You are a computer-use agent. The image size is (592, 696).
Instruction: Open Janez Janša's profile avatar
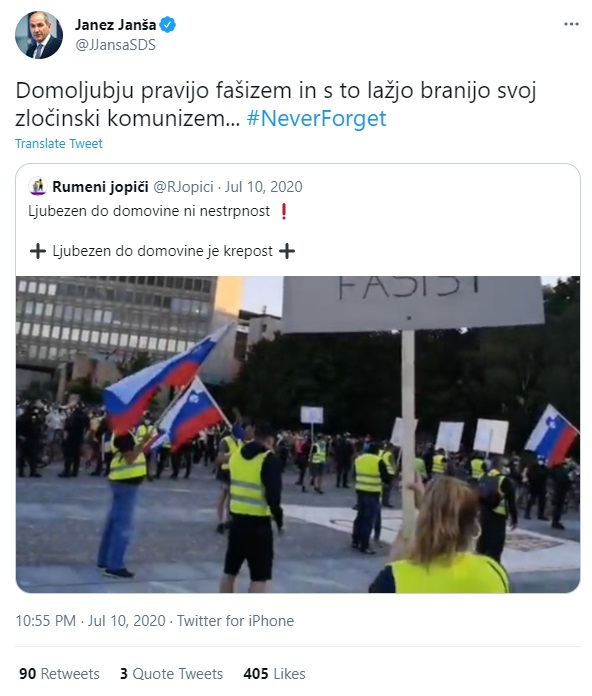click(x=39, y=35)
